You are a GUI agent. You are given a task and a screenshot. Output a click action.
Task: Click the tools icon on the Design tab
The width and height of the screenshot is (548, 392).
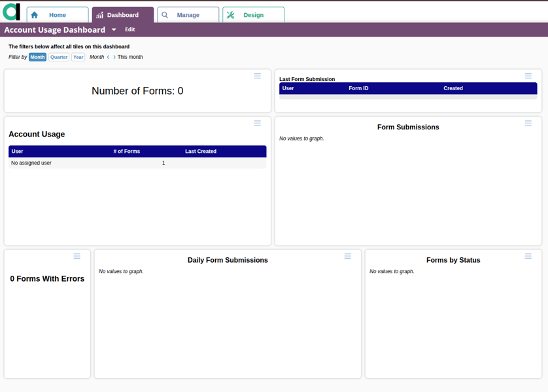point(230,14)
